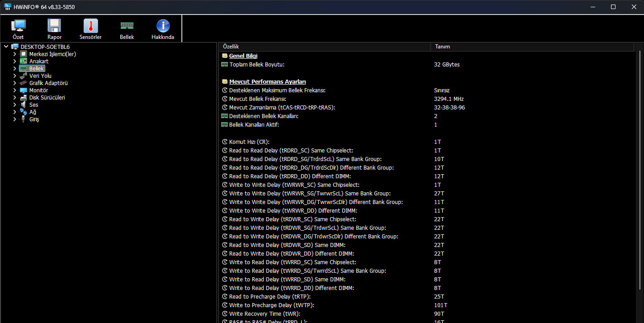This screenshot has width=644, height=323.
Task: Expand the Anakart tree node
Action: point(14,61)
